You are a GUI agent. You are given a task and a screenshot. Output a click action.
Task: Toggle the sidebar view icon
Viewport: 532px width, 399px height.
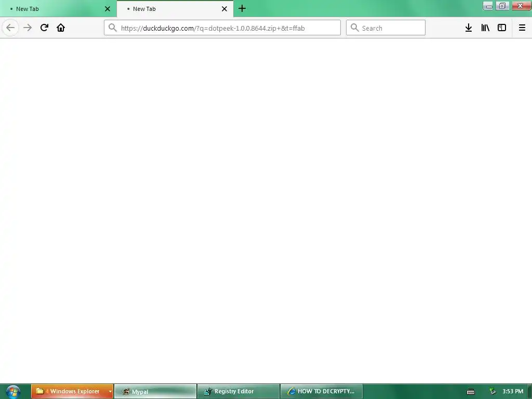click(502, 28)
